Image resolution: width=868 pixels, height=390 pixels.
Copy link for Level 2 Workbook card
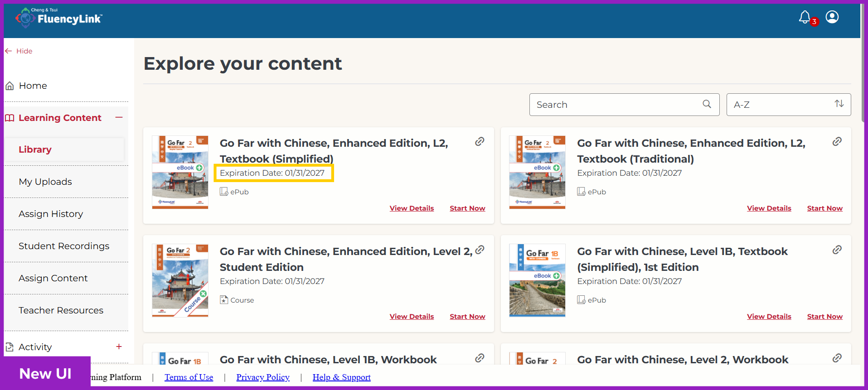tap(837, 358)
